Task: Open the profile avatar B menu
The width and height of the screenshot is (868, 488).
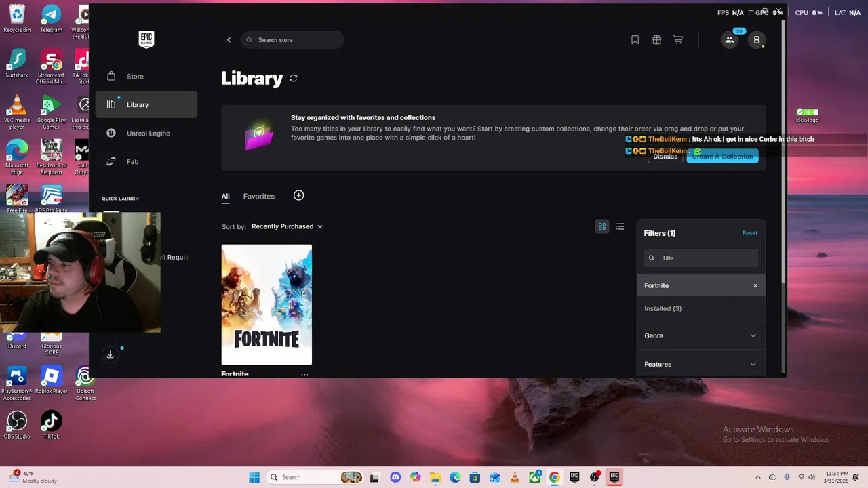Action: click(757, 40)
